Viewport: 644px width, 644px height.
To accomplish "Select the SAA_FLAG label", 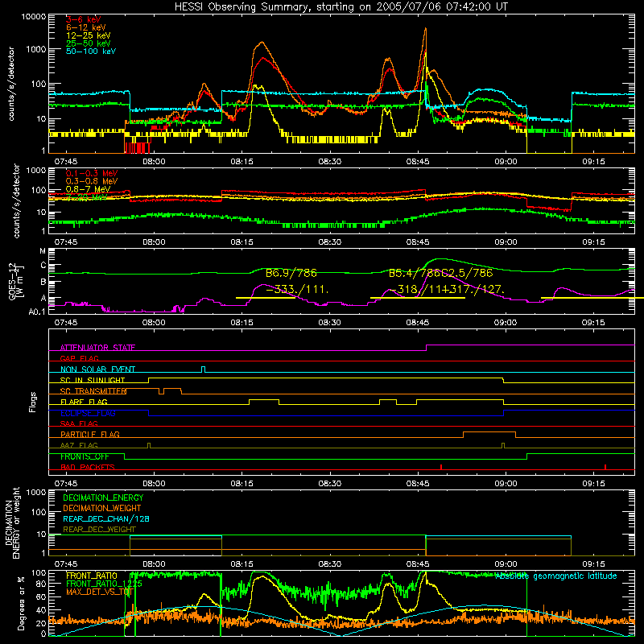I will [79, 423].
